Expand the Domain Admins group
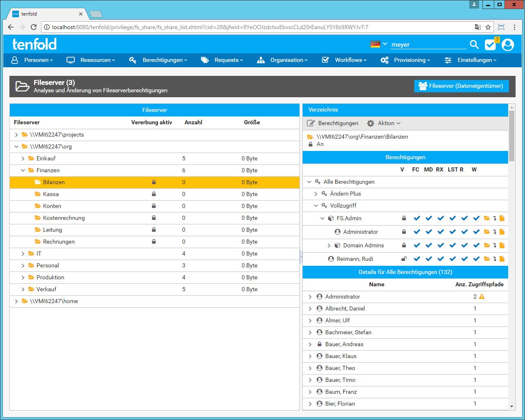This screenshot has width=525, height=420. 329,245
